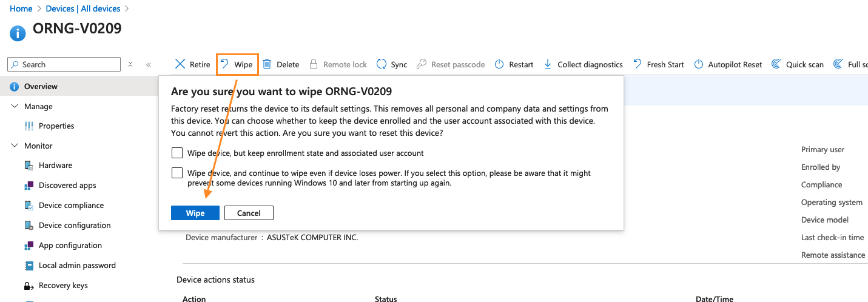Click the search magnifier icon
Screen dimensions: 868x302
15,64
